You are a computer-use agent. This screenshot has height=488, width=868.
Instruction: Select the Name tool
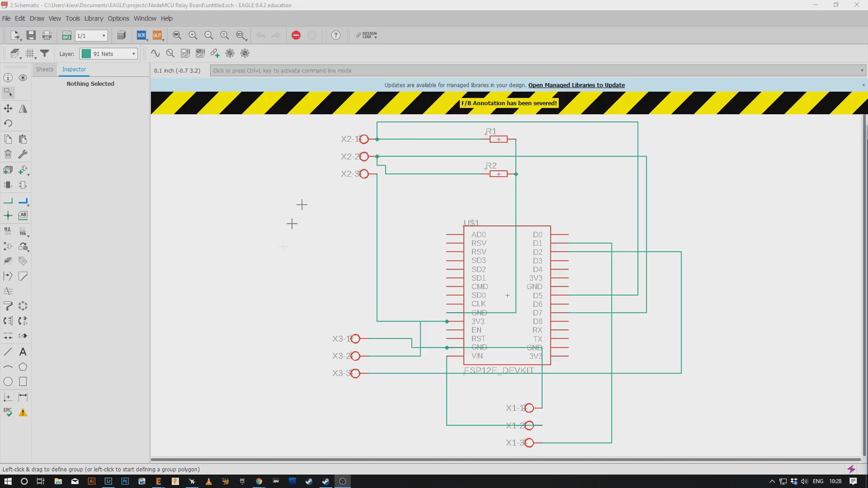pos(8,231)
